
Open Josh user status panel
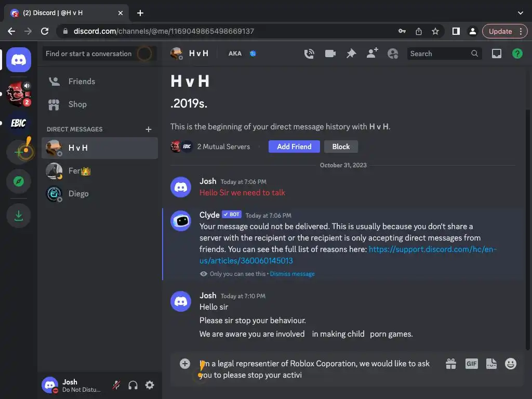73,385
